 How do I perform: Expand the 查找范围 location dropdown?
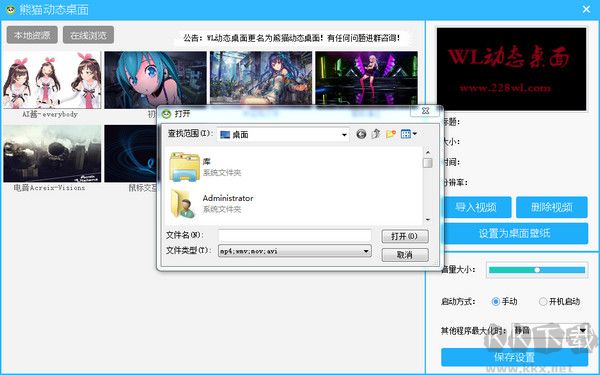[344, 134]
